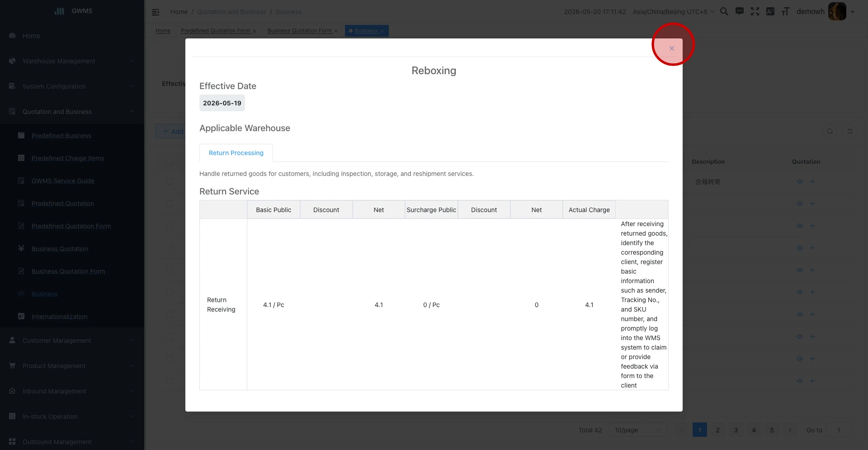Go to pagination page 2

coord(717,430)
